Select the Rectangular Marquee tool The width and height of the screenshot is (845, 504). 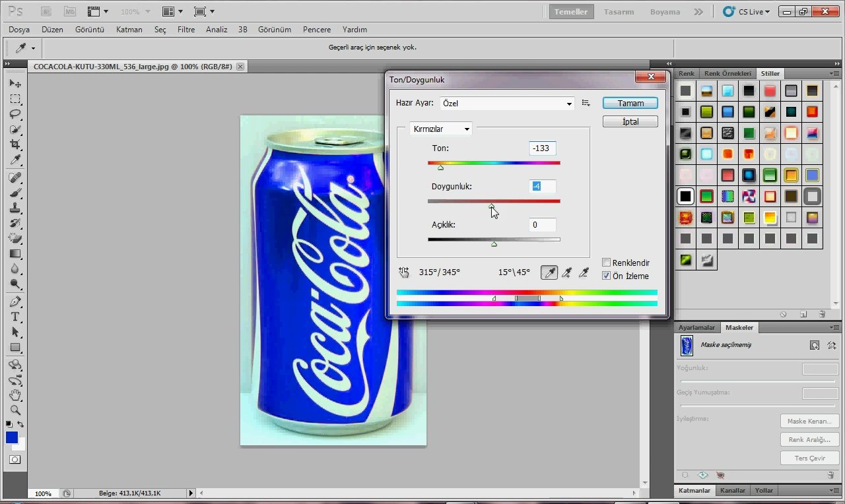[15, 99]
